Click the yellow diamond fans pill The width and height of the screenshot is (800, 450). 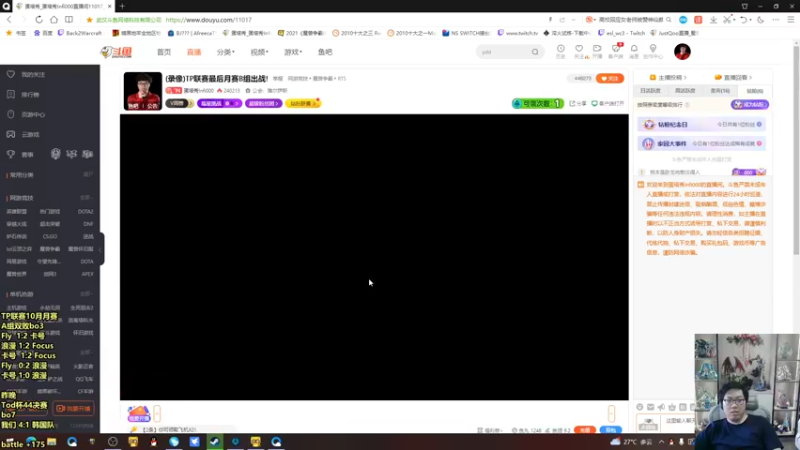[303, 104]
